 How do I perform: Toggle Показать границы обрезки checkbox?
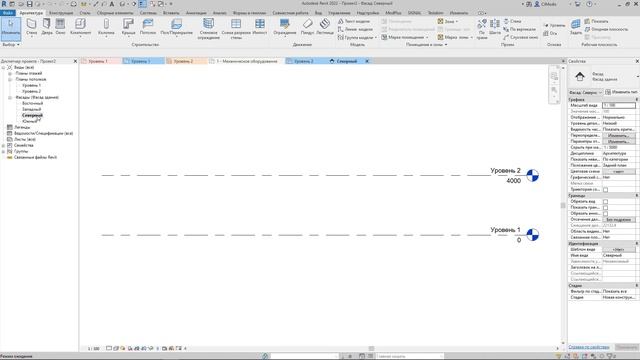coord(605,208)
